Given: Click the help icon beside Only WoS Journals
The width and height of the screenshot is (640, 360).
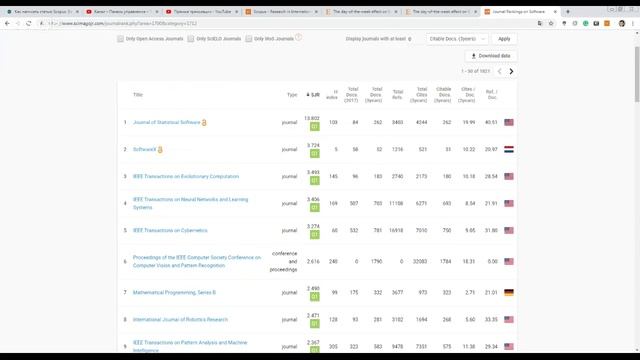Looking at the screenshot, I should pos(298,38).
